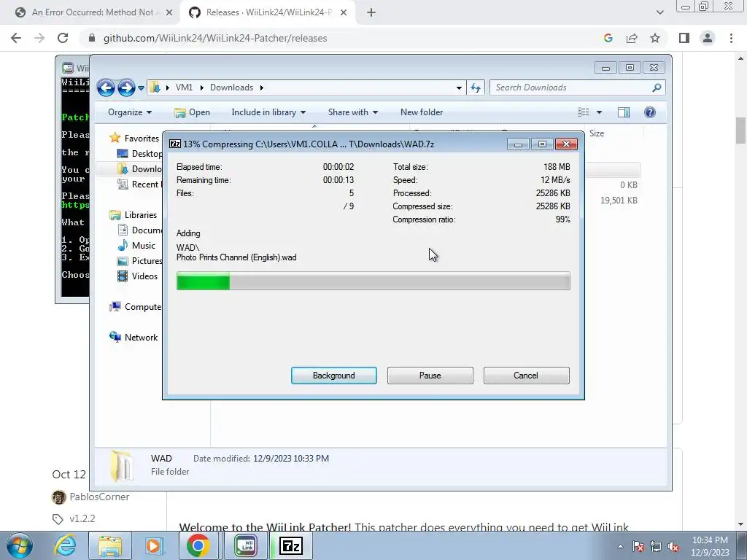Click Downloads in the address breadcrumb
Image resolution: width=747 pixels, height=560 pixels.
[x=231, y=87]
